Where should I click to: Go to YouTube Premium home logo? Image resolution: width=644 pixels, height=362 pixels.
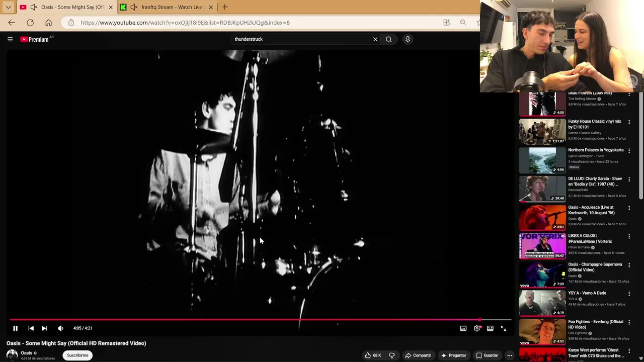(x=35, y=39)
